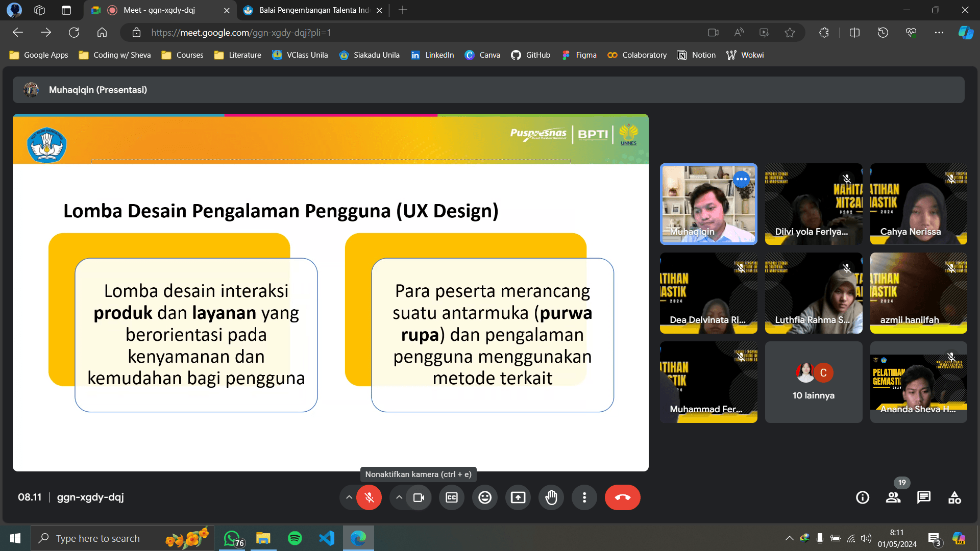Click the 10 lainnya participants tile
This screenshot has height=551, width=980.
[814, 382]
